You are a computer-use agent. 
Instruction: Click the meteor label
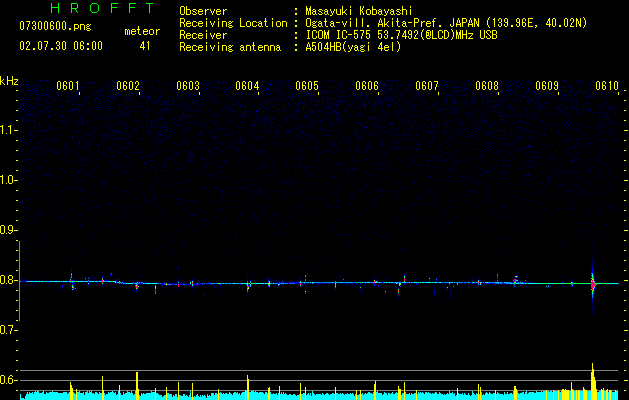[x=142, y=31]
